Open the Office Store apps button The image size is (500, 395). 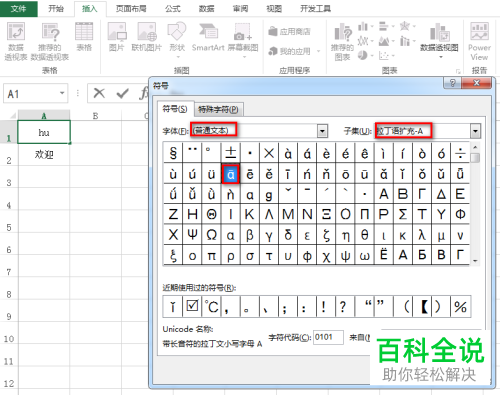pyautogui.click(x=290, y=32)
